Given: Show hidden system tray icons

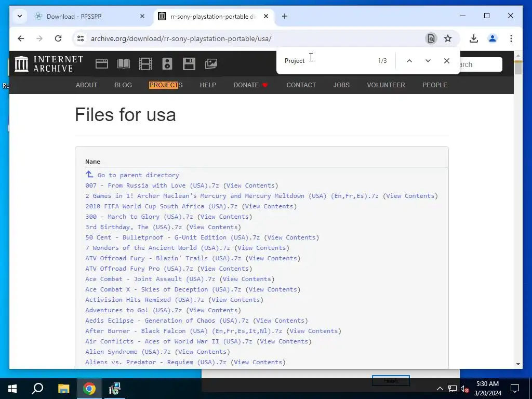Looking at the screenshot, I should tap(440, 389).
